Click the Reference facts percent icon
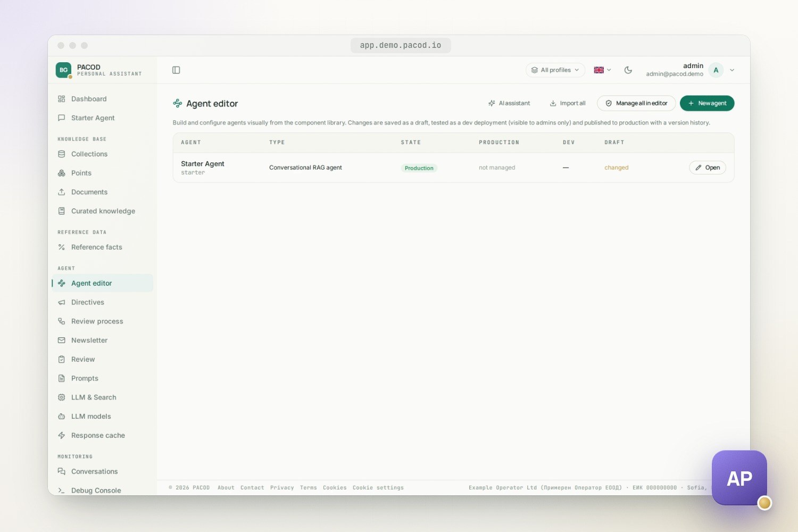 (62, 247)
